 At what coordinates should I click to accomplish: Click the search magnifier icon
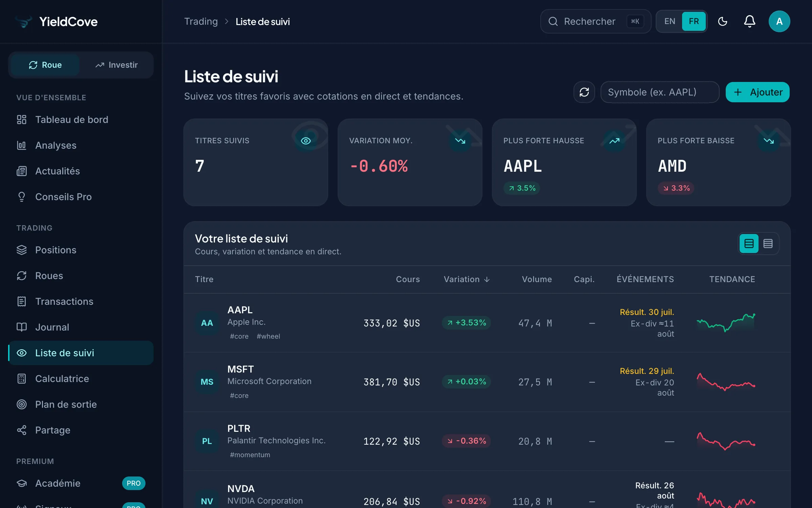point(553,21)
